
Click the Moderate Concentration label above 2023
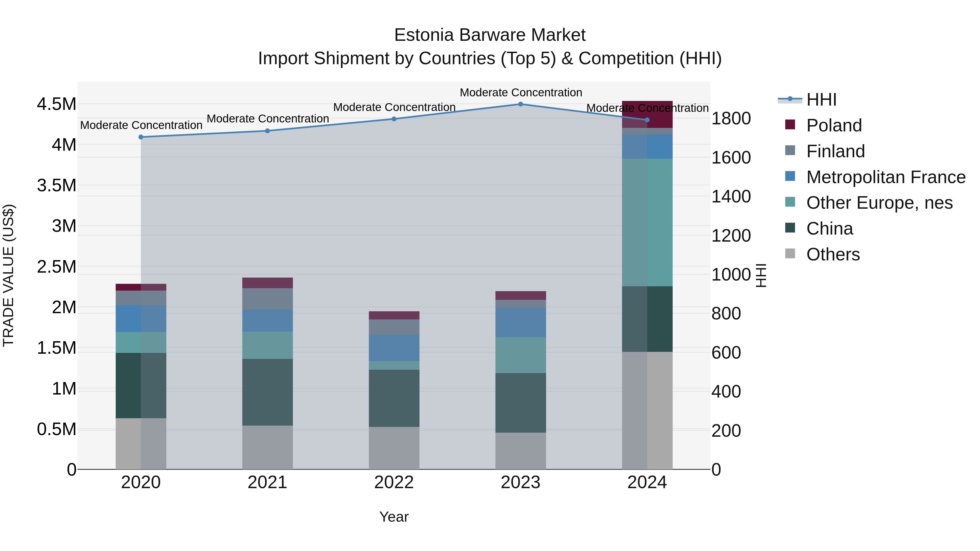(521, 93)
